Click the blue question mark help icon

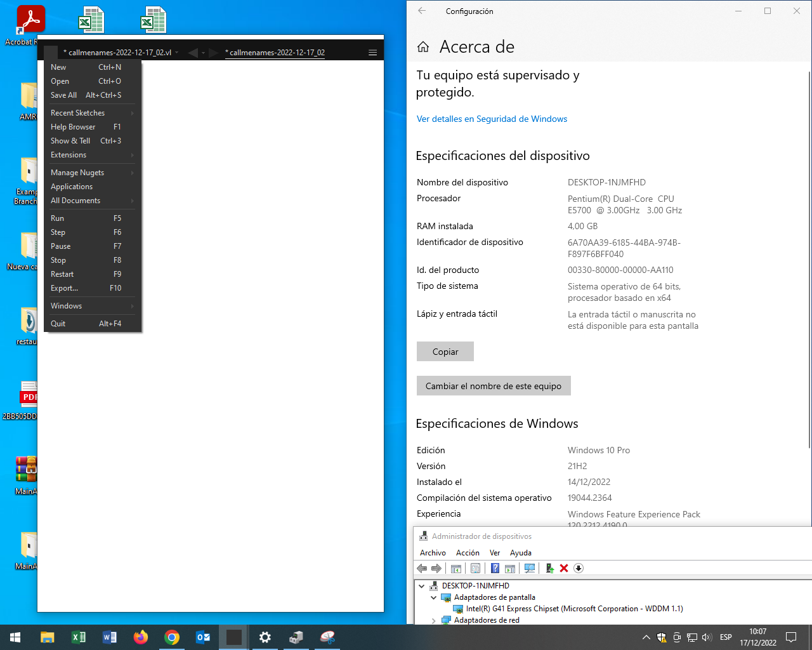tap(495, 568)
